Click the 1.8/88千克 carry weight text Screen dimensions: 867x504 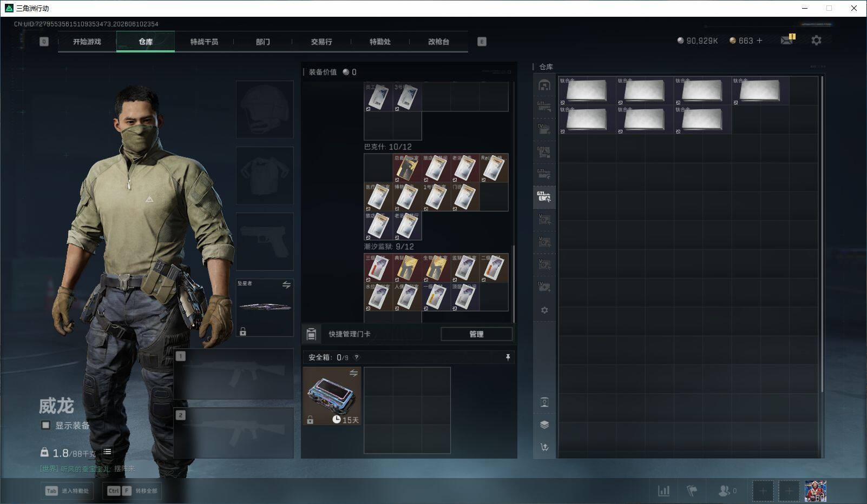(74, 453)
